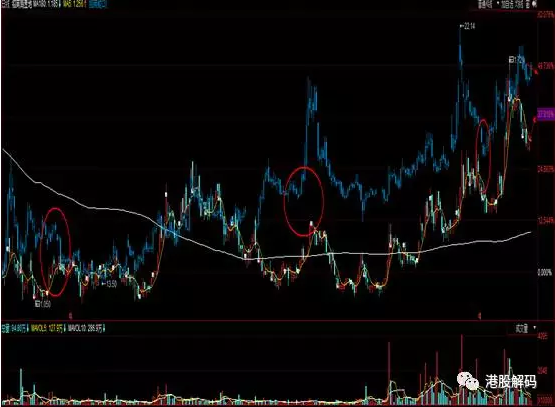This screenshot has height=407, width=555.
Task: Select the MA180 moving average label
Action: 46,5
